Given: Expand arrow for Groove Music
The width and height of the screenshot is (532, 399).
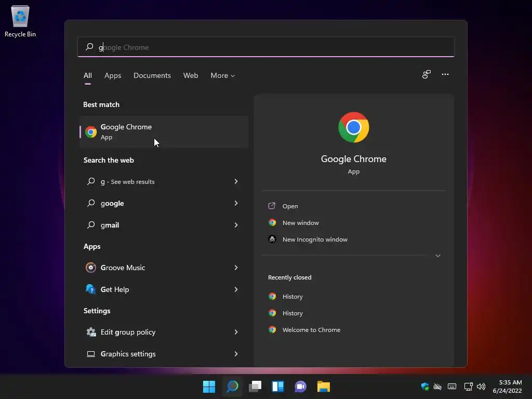Looking at the screenshot, I should pyautogui.click(x=236, y=268).
